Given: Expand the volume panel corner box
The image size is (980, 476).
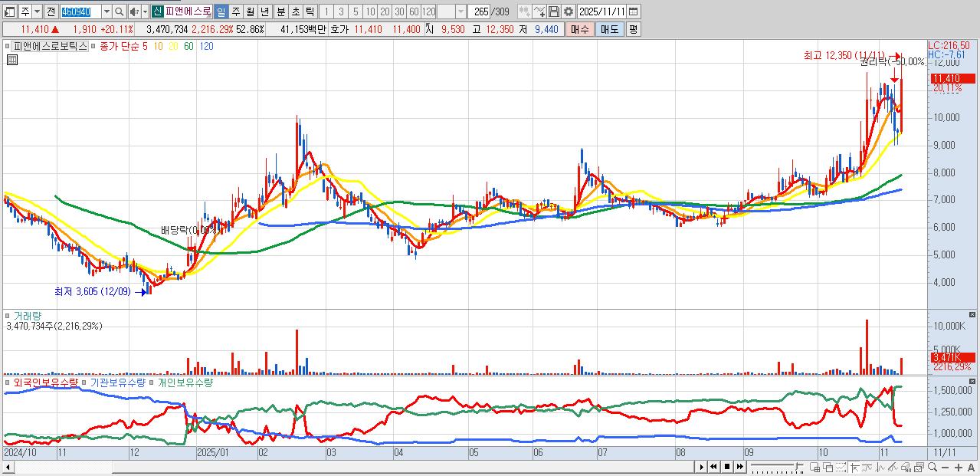Looking at the screenshot, I should point(972,315).
